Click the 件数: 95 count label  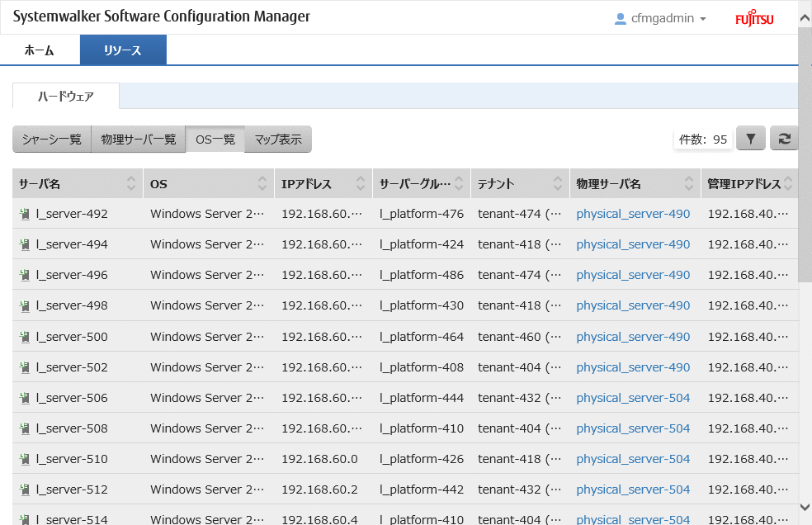[x=703, y=139]
